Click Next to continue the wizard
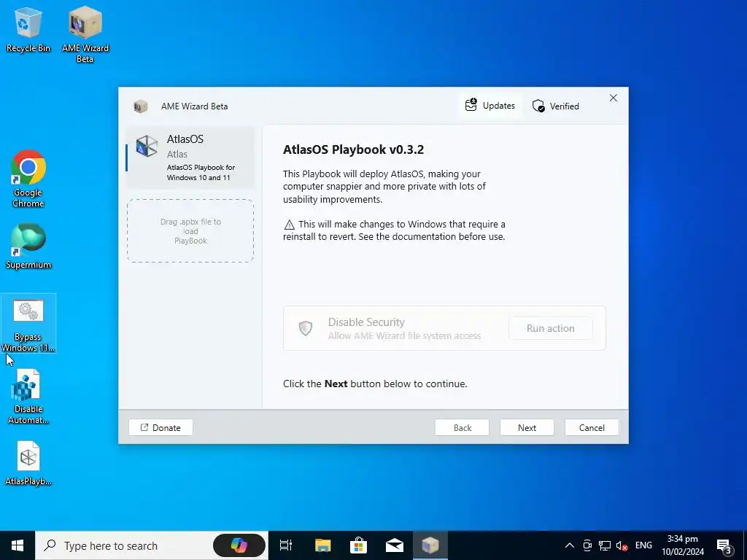Screen dimensions: 747x560 click(x=527, y=427)
